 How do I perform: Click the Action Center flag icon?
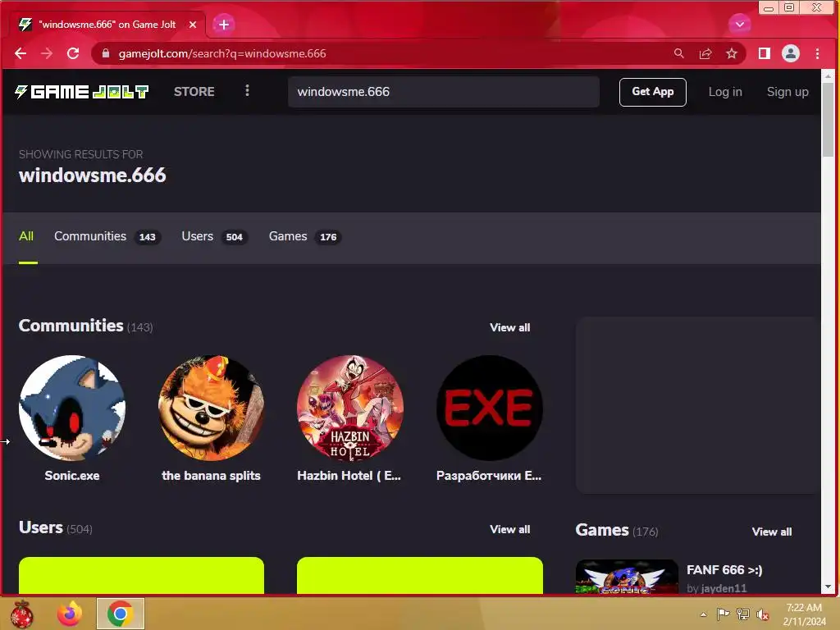pos(724,614)
